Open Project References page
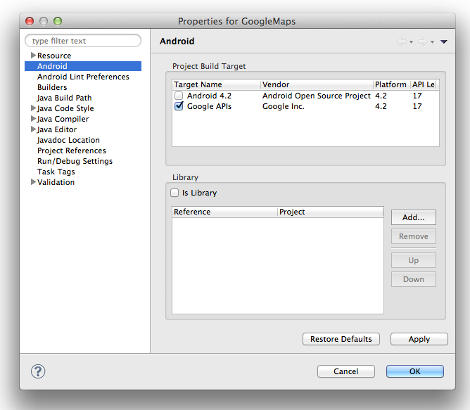Viewport: 470px width, 410px height. coord(72,151)
